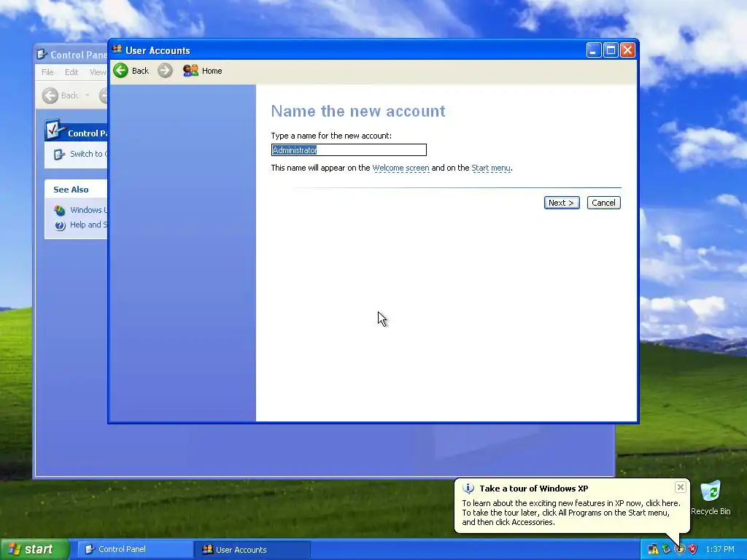Click Help and Support link under See Also
The width and height of the screenshot is (747, 560).
[x=88, y=225]
